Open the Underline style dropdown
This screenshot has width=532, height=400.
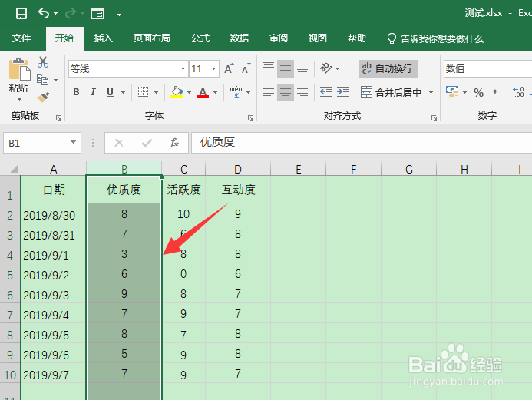click(123, 92)
